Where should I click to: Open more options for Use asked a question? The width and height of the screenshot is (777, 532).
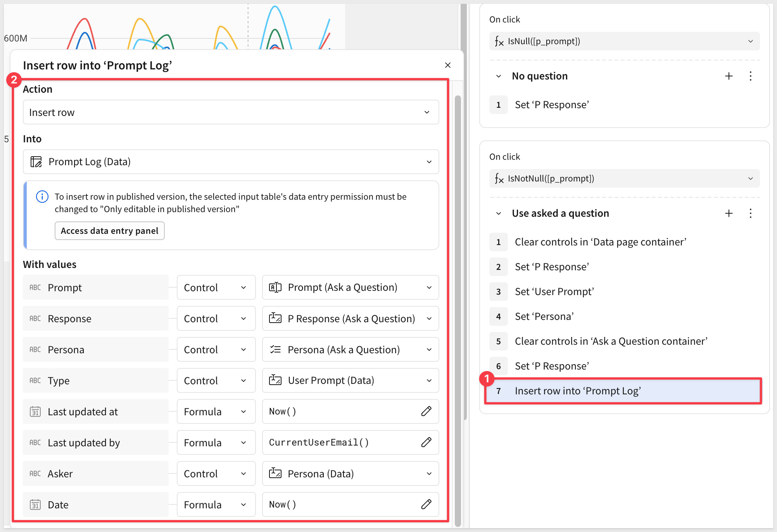[x=751, y=213]
